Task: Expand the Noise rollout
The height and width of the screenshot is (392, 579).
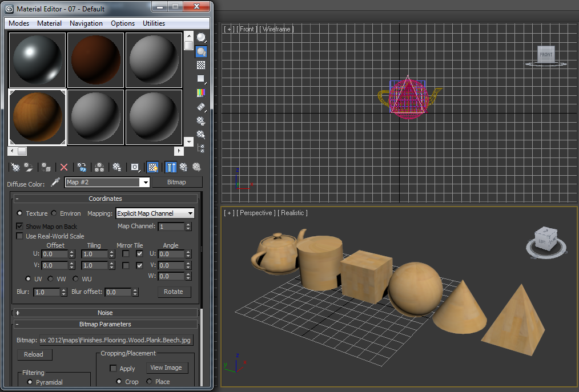Action: [x=105, y=312]
